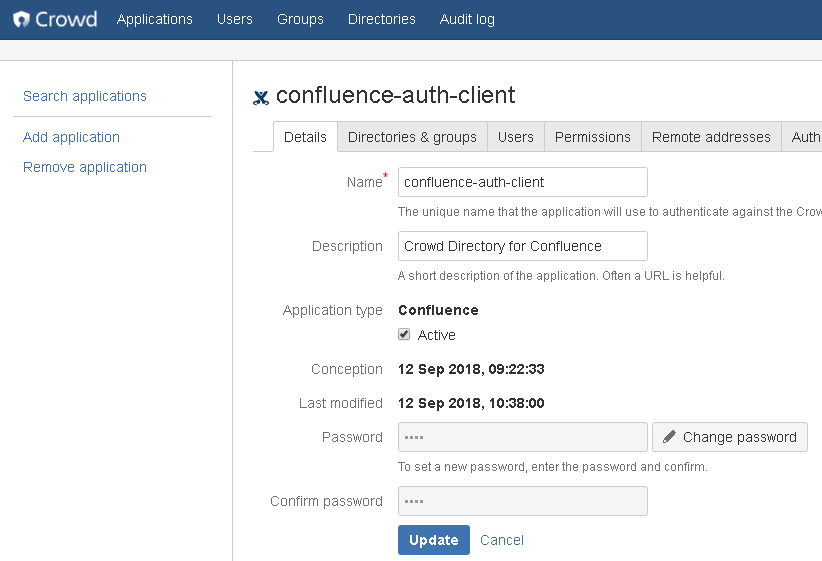Click the unique name hint text
Screen dimensions: 822x561
tap(610, 212)
